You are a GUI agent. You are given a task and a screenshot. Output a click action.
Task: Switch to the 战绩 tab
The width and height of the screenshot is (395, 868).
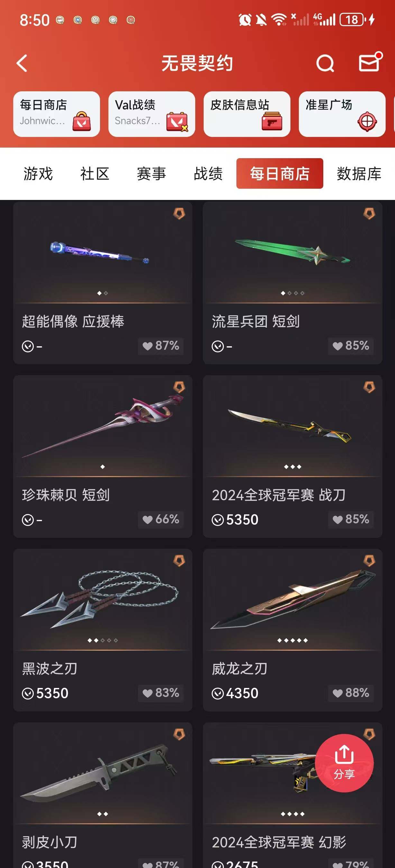point(208,174)
